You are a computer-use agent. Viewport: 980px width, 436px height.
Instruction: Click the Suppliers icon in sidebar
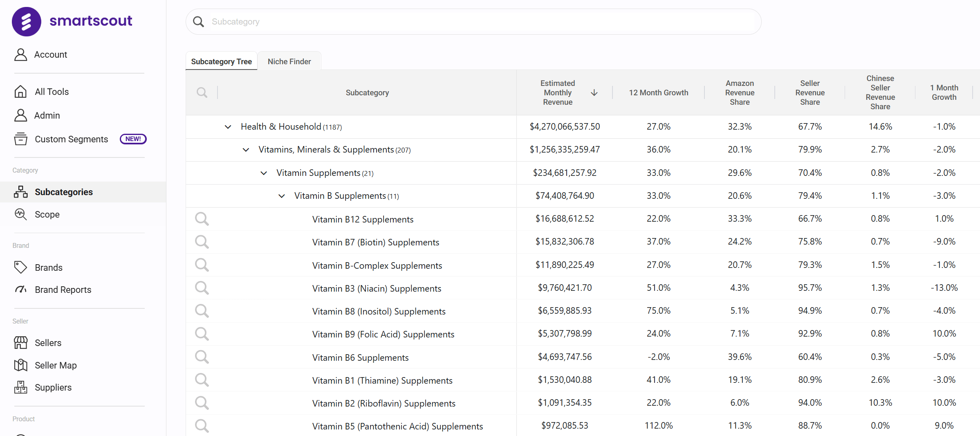pyautogui.click(x=20, y=387)
